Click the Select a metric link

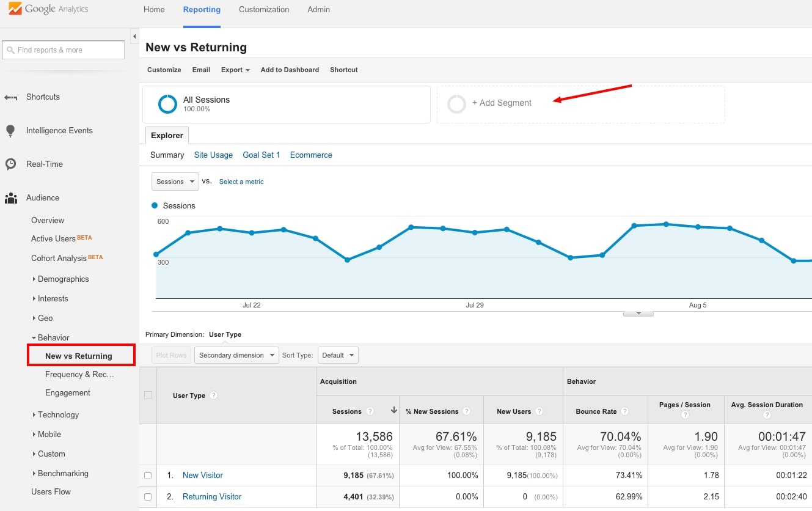[241, 182]
